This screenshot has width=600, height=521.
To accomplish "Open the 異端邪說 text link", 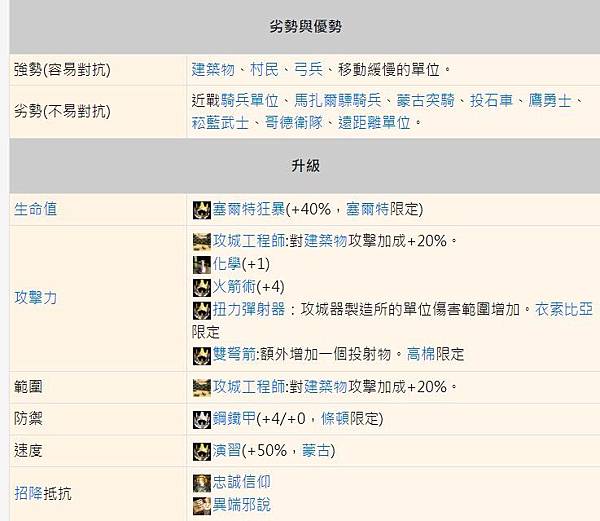I will (241, 505).
